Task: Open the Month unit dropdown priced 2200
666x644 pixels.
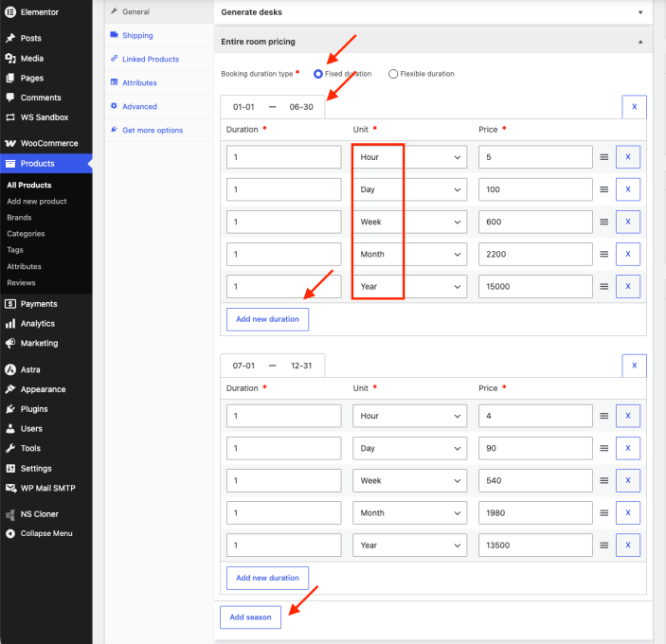Action: [410, 255]
